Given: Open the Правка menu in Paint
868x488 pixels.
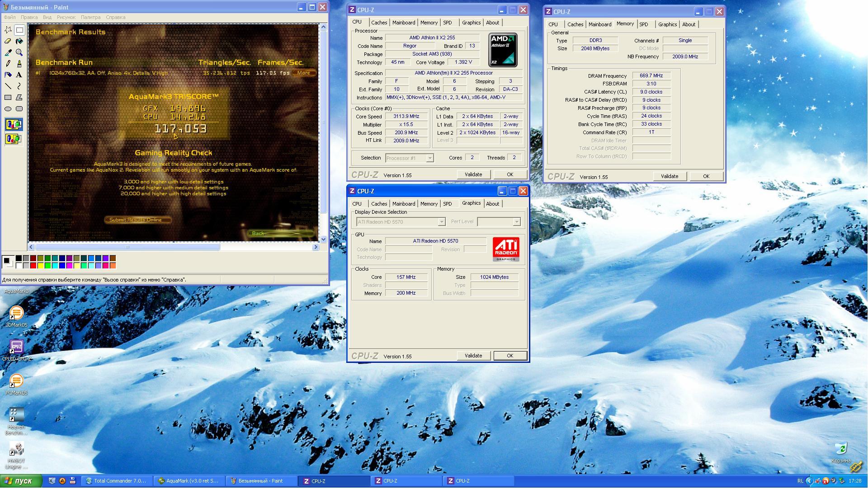Looking at the screenshot, I should (x=29, y=17).
